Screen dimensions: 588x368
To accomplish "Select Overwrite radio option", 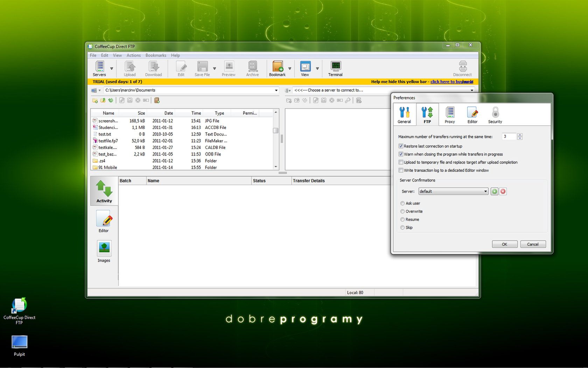I will [x=402, y=211].
